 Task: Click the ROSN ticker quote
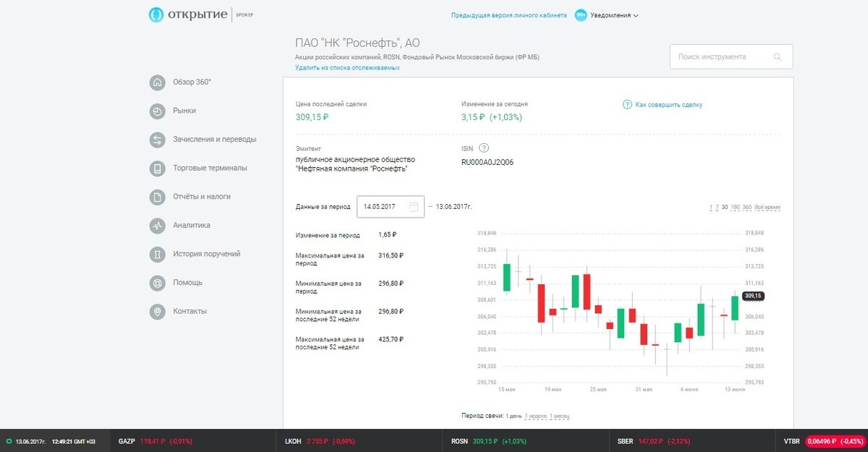488,440
